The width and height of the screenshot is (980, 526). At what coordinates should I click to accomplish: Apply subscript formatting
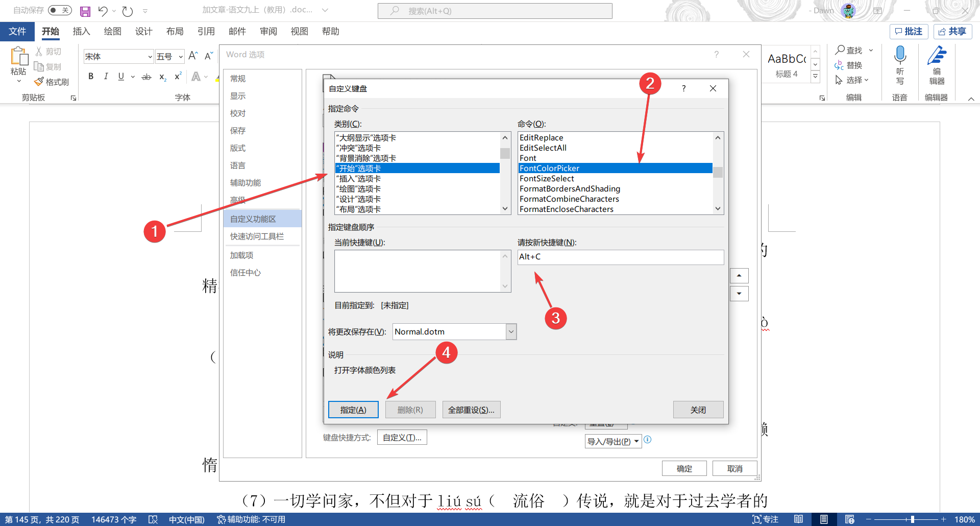click(x=163, y=77)
